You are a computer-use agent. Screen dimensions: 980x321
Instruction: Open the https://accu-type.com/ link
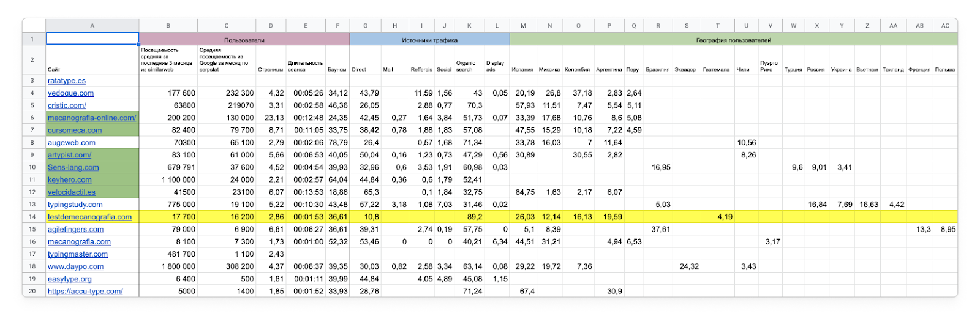pyautogui.click(x=85, y=291)
